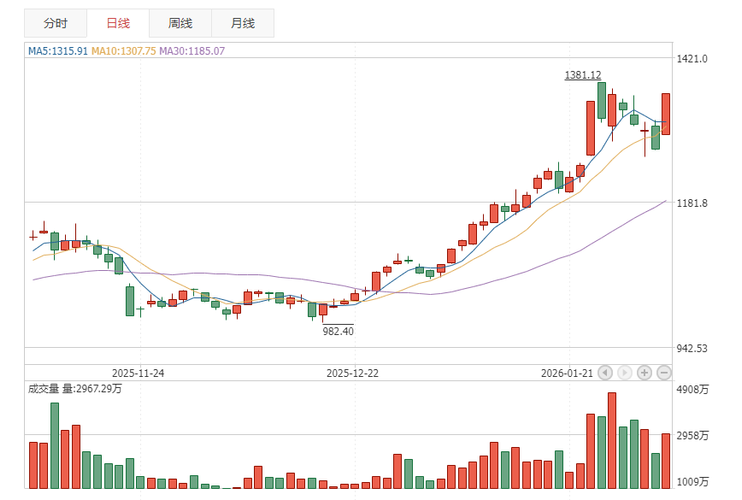Zoom out chart with minus button
Viewport: 742px width, 500px height.
tap(663, 372)
